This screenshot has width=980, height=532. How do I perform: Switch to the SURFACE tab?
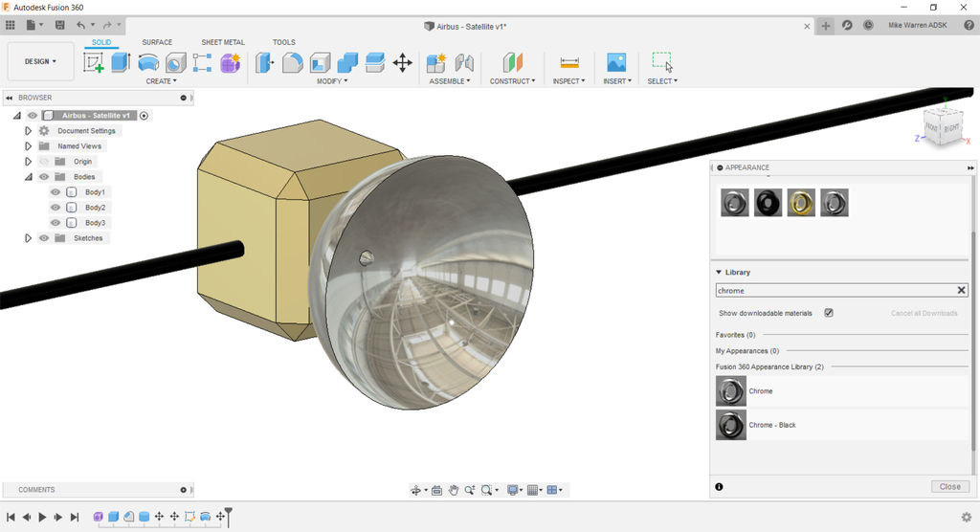(157, 42)
